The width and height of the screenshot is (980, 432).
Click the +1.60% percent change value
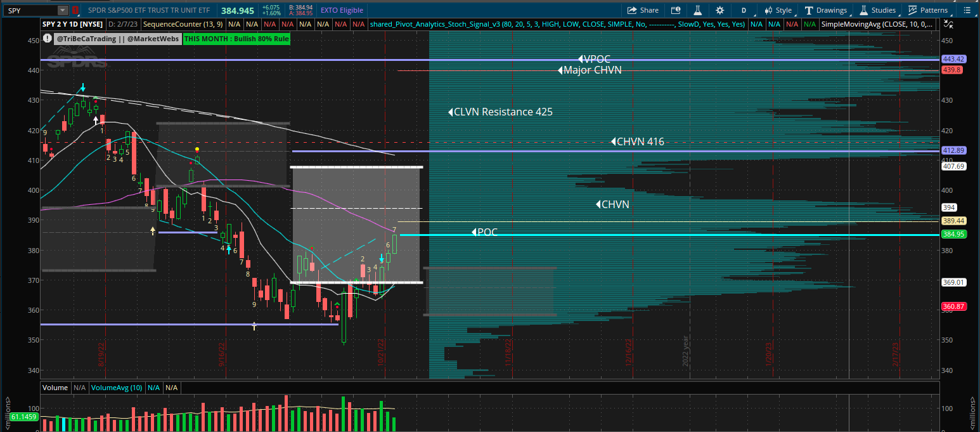[271, 13]
